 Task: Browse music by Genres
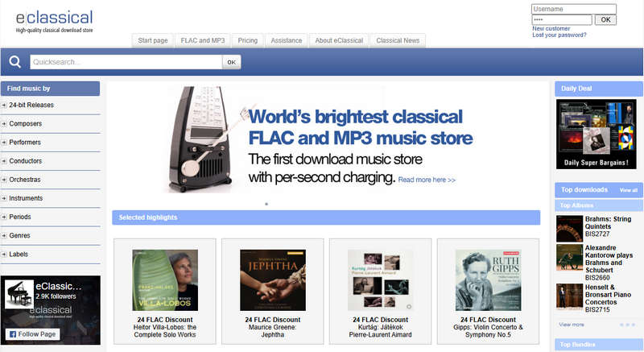(x=19, y=236)
